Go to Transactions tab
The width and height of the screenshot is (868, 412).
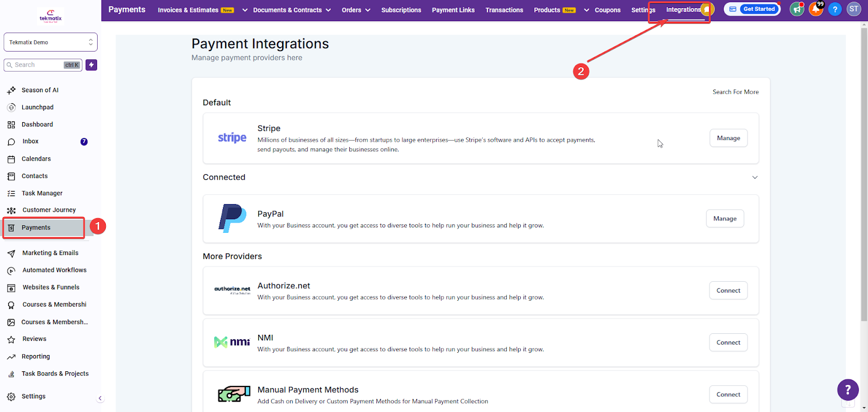click(x=504, y=10)
